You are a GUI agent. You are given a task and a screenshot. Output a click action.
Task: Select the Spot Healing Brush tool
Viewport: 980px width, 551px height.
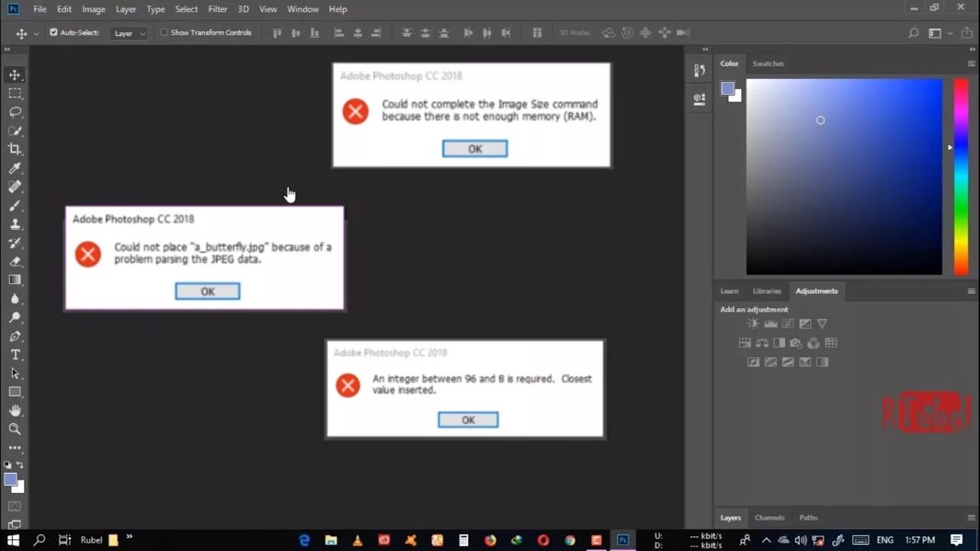pos(15,187)
